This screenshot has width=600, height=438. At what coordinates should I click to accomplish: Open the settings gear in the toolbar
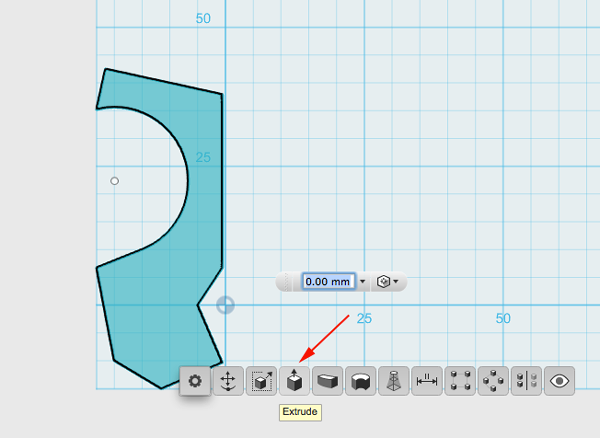[x=195, y=381]
